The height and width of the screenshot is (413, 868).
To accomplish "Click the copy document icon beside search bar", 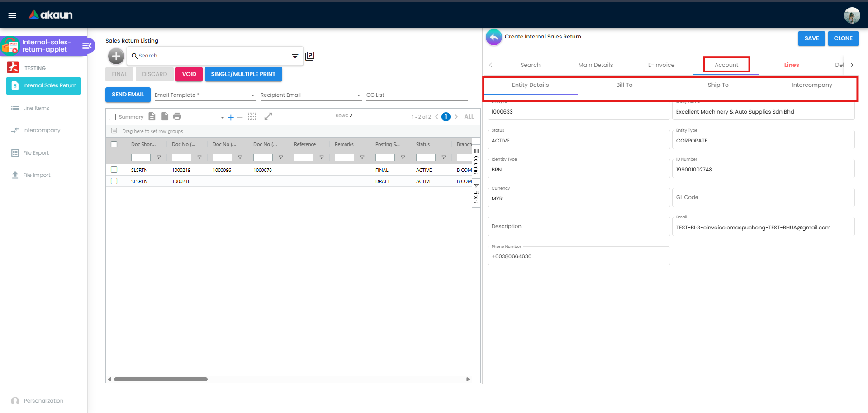I will click(x=310, y=55).
